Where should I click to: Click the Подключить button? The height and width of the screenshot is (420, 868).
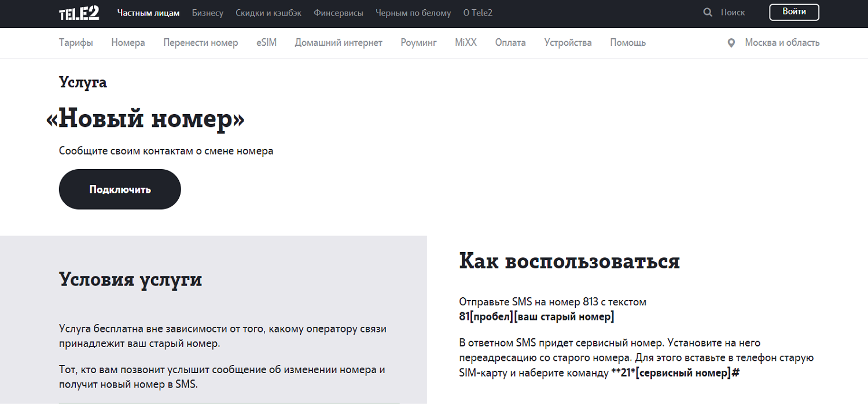pos(120,189)
